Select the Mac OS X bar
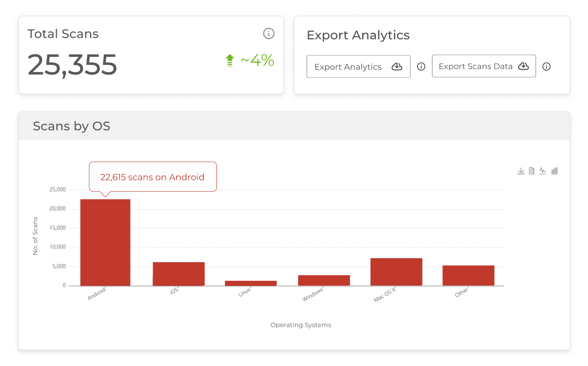Viewport: 588px width, 366px height. [x=396, y=272]
